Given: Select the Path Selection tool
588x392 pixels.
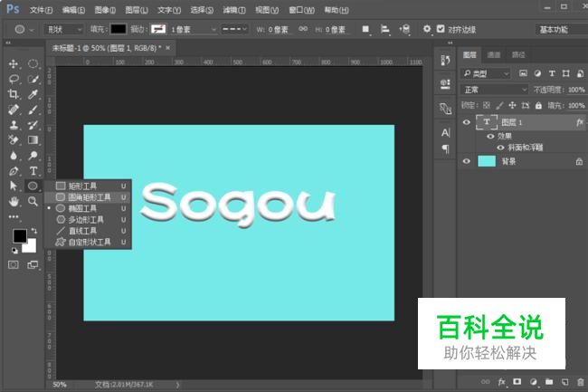Looking at the screenshot, I should click(x=14, y=186).
